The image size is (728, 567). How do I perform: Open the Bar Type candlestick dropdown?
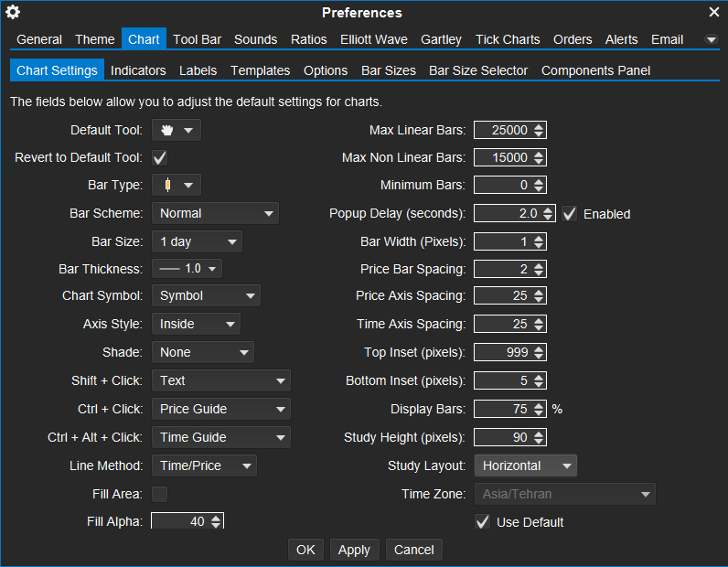click(x=177, y=185)
